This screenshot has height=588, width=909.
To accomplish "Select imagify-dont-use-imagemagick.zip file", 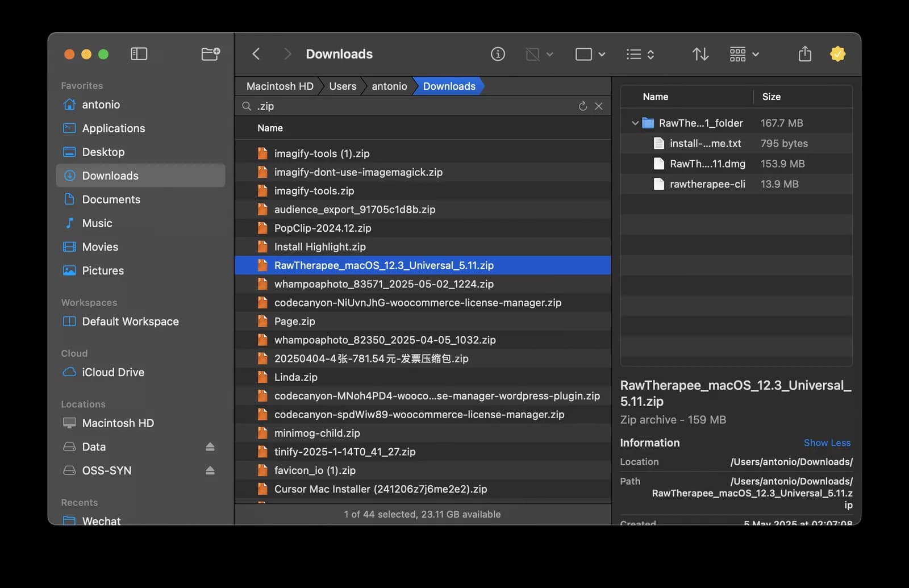I will [x=423, y=172].
